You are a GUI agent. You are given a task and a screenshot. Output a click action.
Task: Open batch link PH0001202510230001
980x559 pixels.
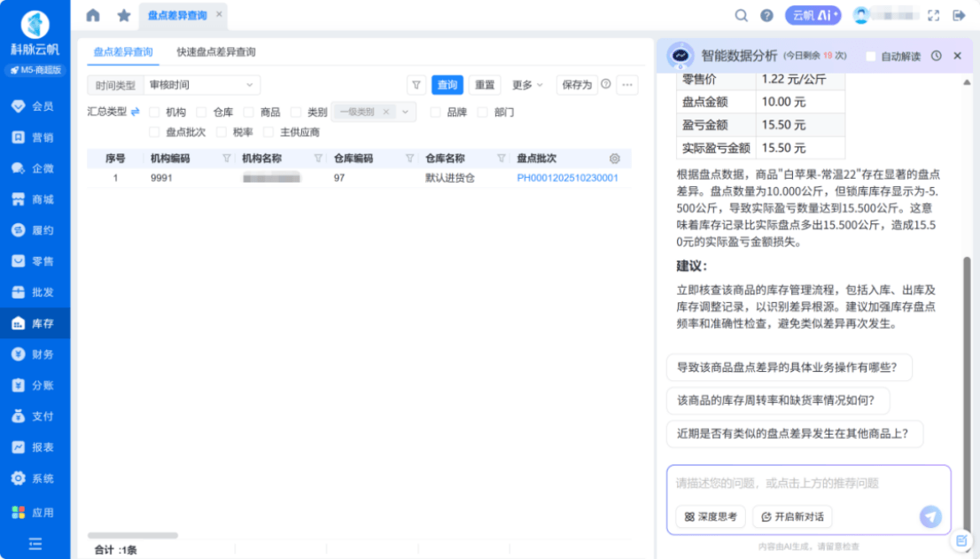pos(567,178)
